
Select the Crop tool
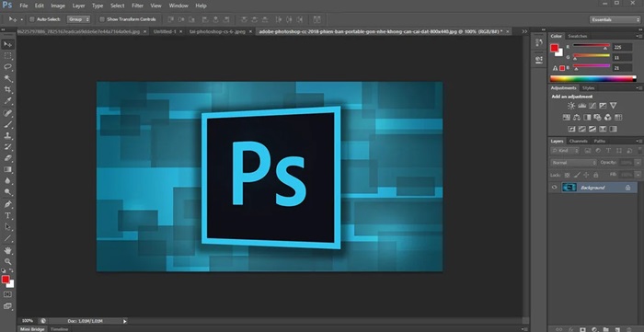pyautogui.click(x=7, y=89)
